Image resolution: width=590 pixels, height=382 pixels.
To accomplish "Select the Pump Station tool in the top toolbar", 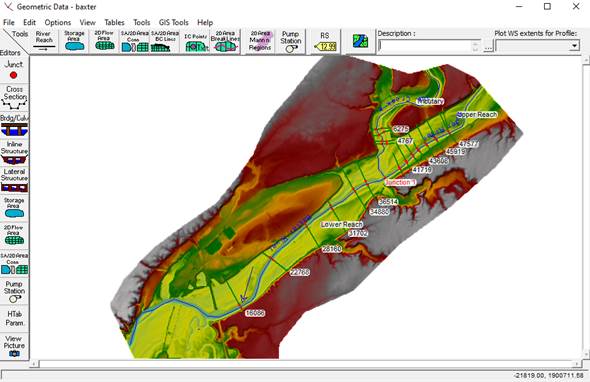I will point(290,41).
